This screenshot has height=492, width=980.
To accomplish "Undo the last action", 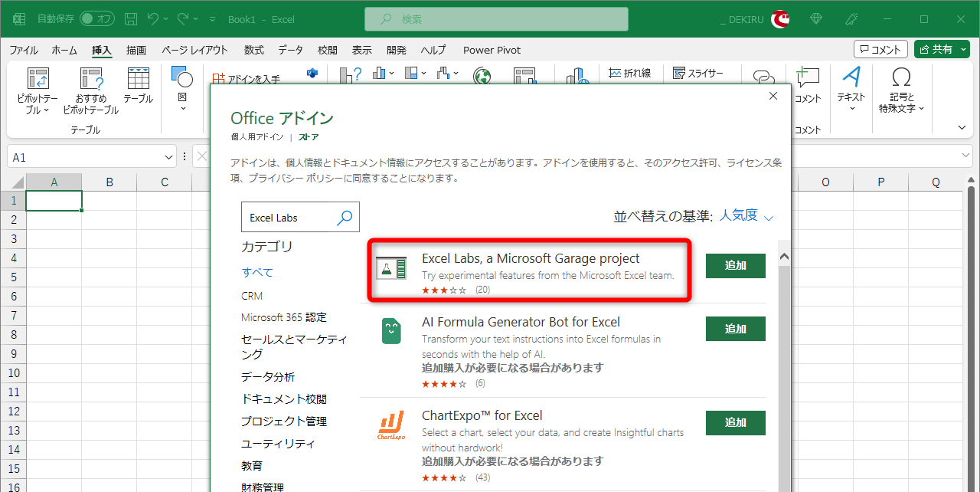I will point(152,19).
